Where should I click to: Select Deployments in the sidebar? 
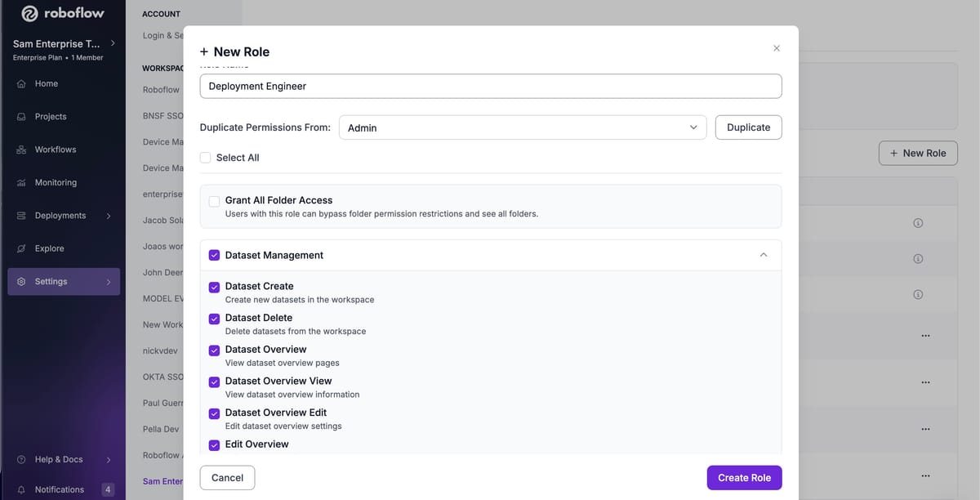pos(60,216)
